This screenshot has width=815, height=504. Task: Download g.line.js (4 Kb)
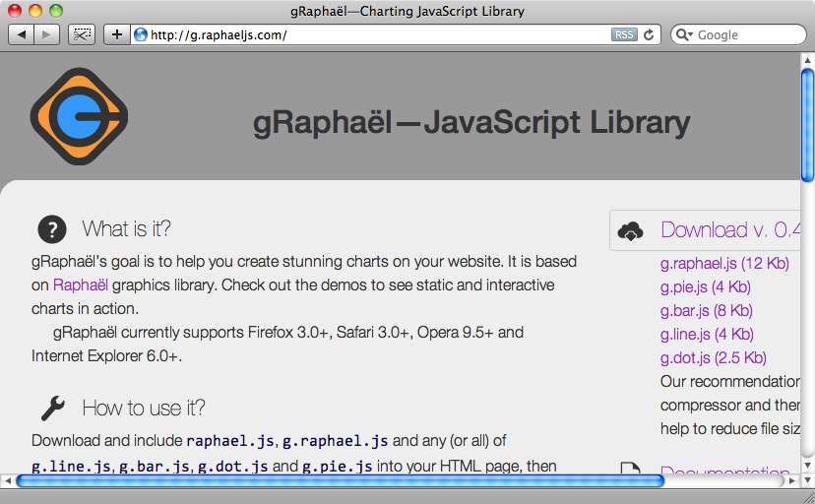pos(707,334)
